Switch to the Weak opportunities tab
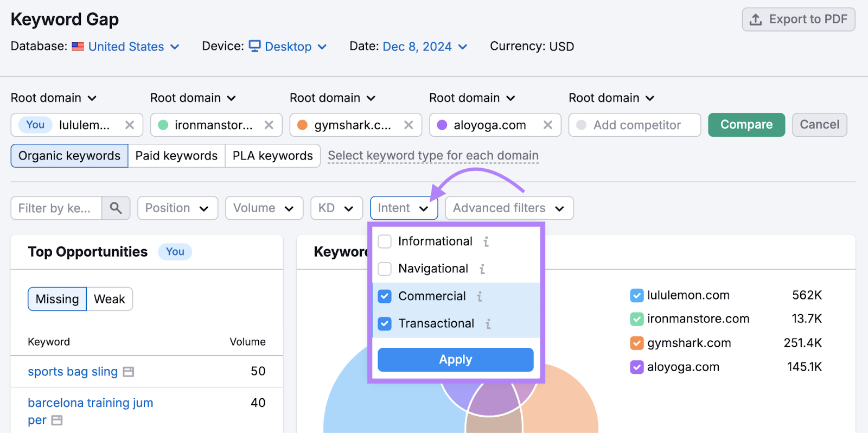868x433 pixels. 109,299
